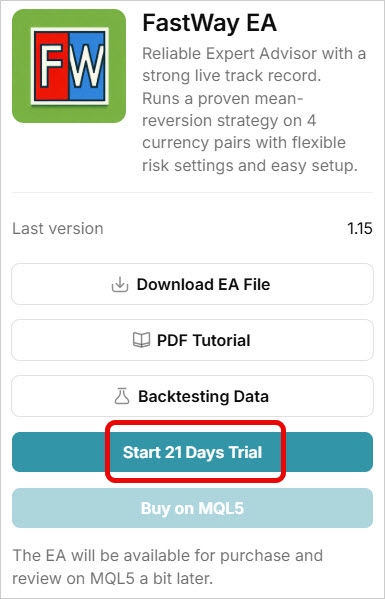Click the version number 1.15
This screenshot has height=599, width=385.
coord(359,228)
